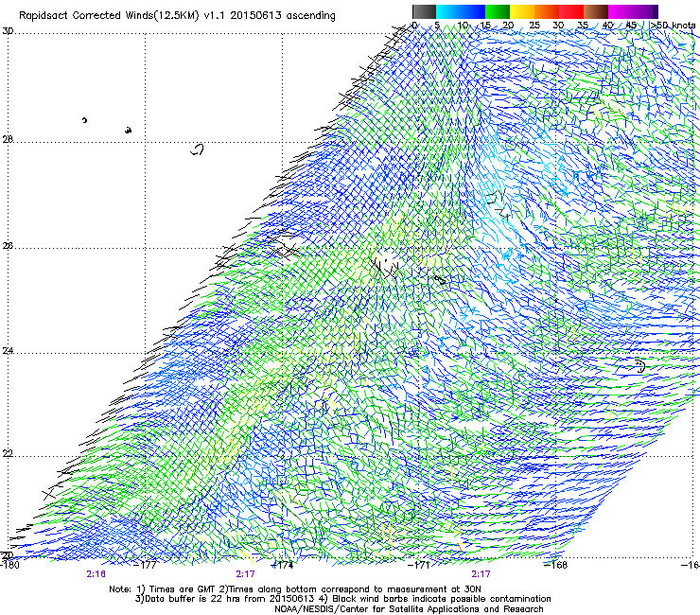Select the '-171' longitude axis label
Screen dimensions: 700x615
(420, 565)
